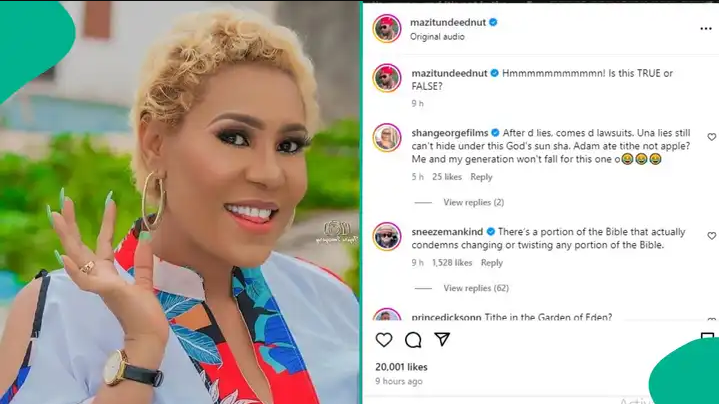Share the post using paper plane icon
719x404 pixels.
coord(442,339)
